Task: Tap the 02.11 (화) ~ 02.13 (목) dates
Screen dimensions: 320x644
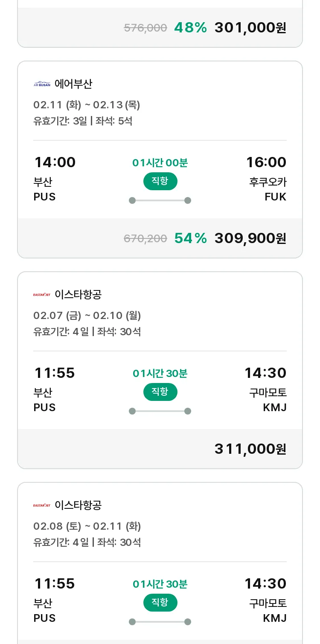Action: [87, 105]
